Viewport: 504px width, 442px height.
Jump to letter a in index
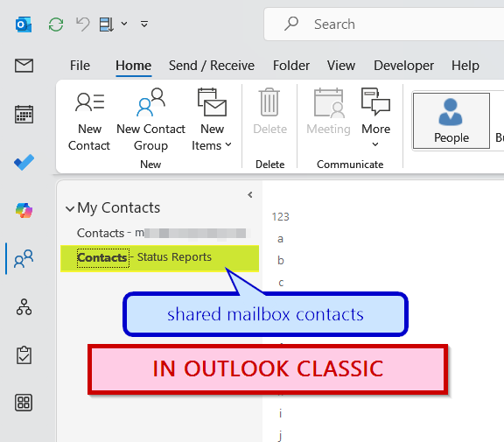point(280,239)
